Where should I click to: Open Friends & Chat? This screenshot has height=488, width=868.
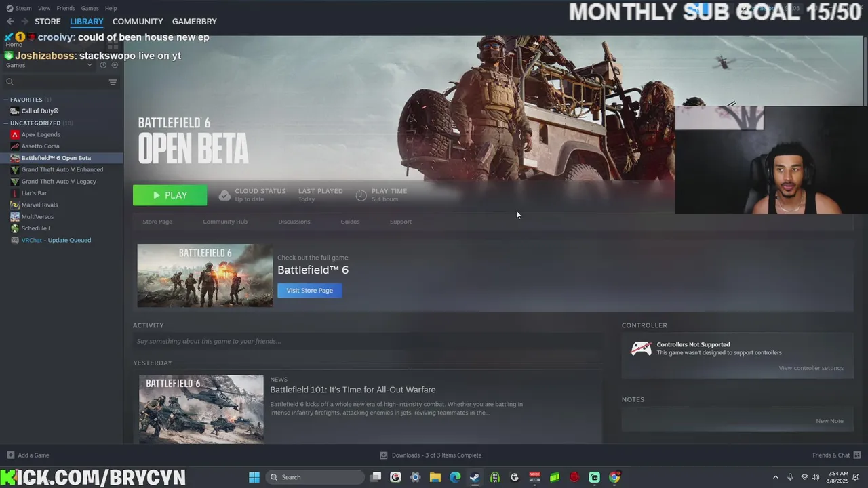click(x=836, y=455)
